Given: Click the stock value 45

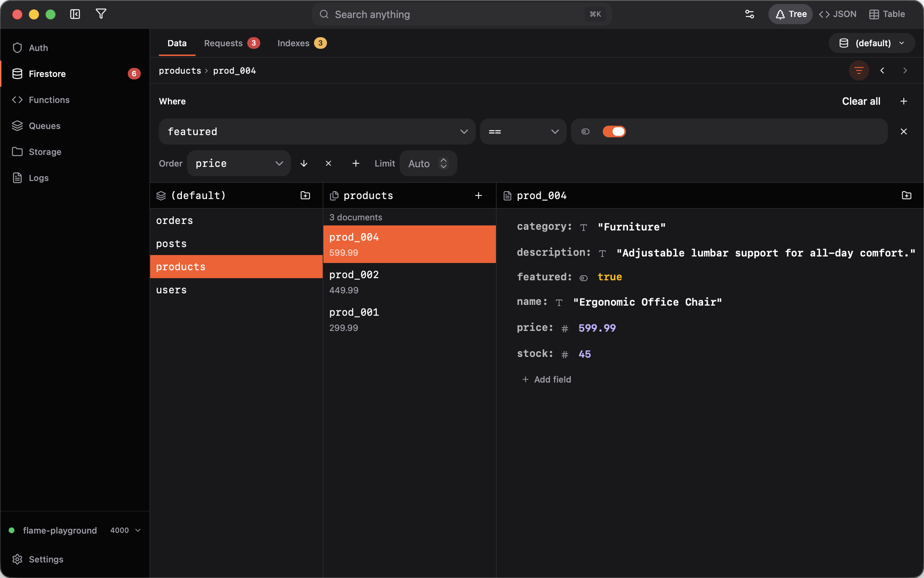Looking at the screenshot, I should tap(585, 354).
